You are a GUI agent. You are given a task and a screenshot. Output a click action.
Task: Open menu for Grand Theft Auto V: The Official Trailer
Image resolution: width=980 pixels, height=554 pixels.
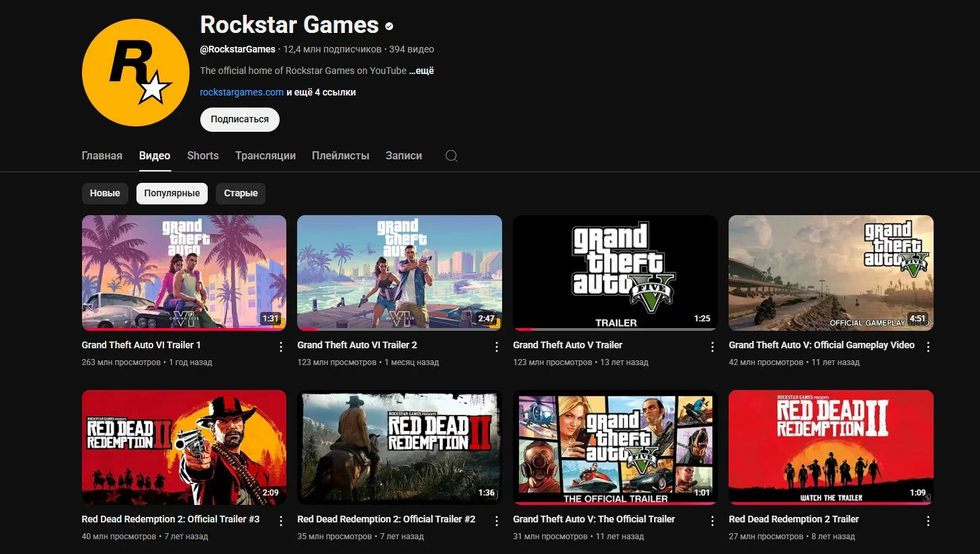click(x=712, y=521)
